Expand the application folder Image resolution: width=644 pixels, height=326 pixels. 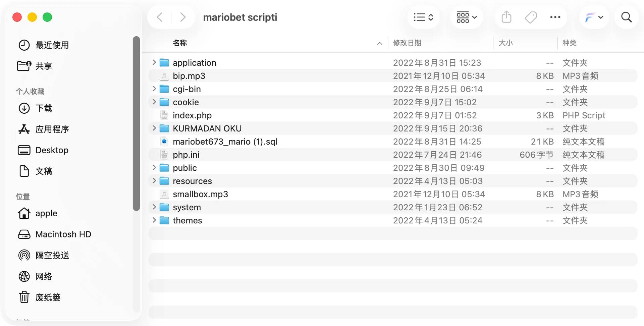tap(154, 62)
